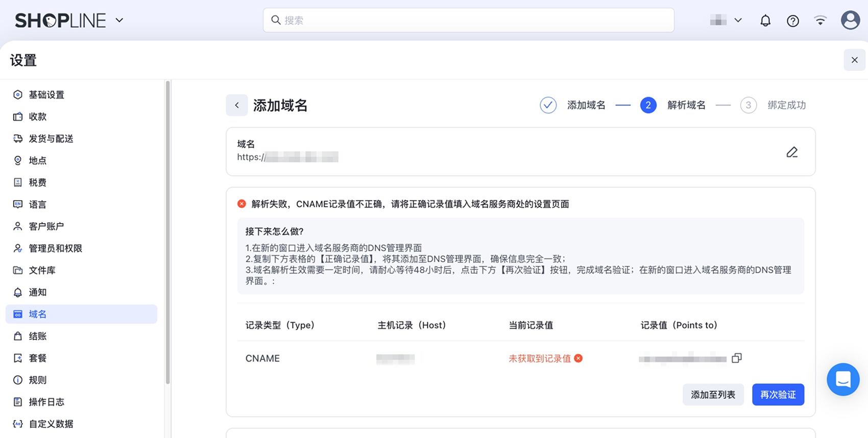Click the 接下来怎么做? heading

[275, 231]
